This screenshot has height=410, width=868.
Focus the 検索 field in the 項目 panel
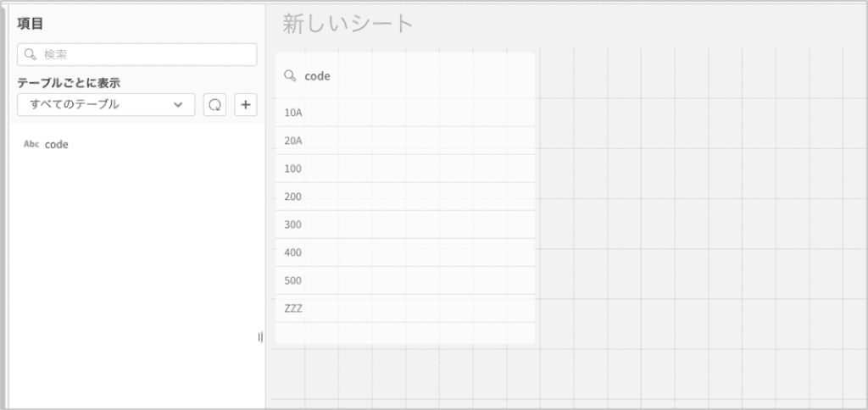[x=144, y=54]
